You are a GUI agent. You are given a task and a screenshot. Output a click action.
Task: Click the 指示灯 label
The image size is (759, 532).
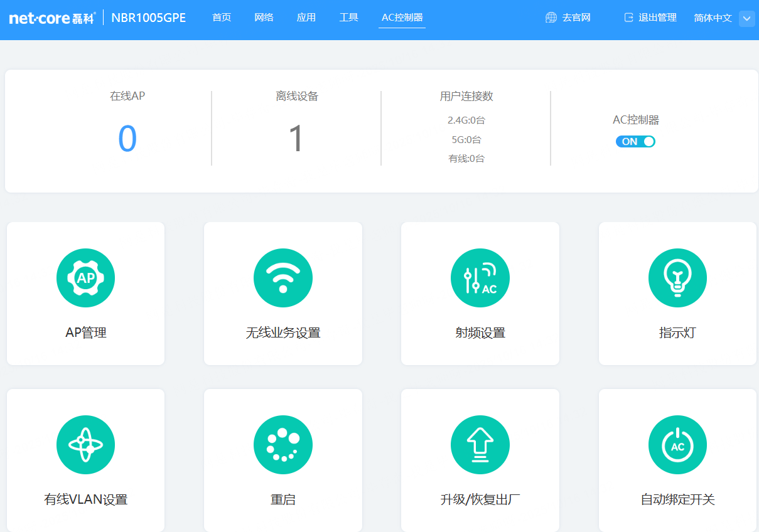click(677, 332)
